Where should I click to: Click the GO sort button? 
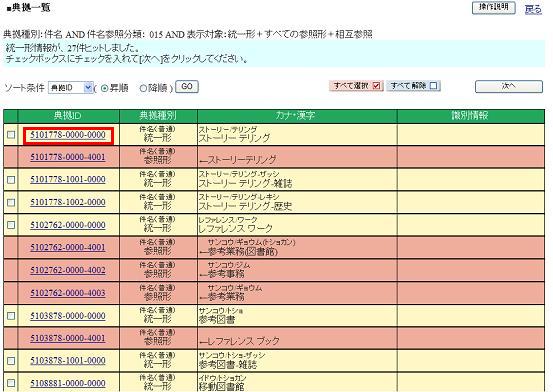(x=187, y=86)
